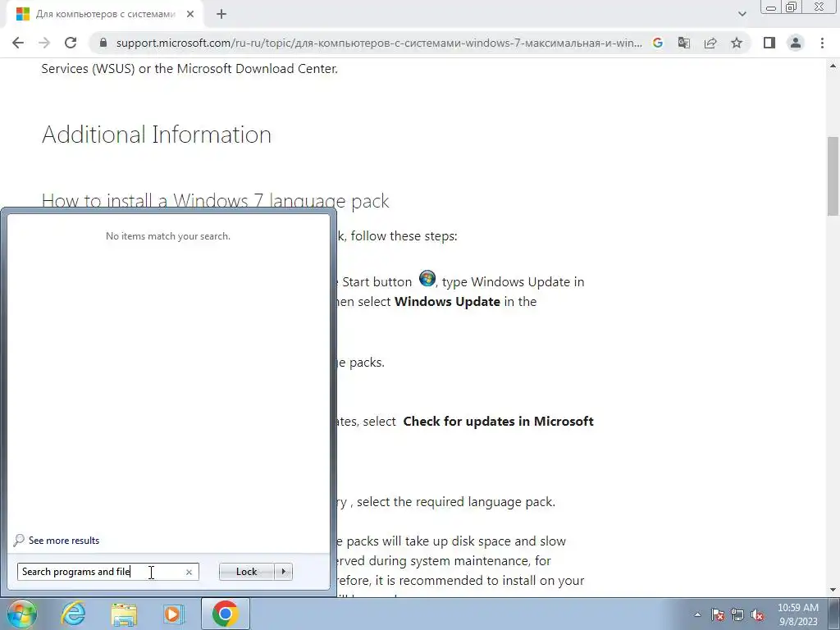
Task: Close the Microsoft support tab
Action: (x=190, y=15)
